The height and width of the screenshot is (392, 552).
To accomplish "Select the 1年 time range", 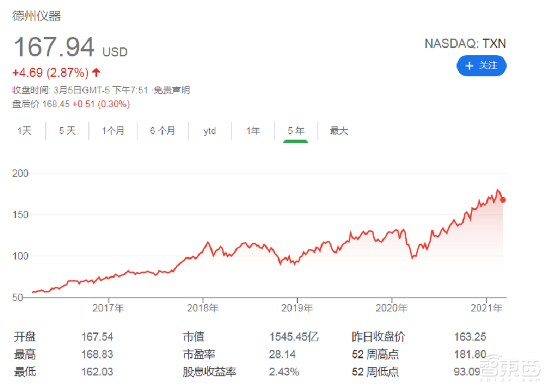I will click(252, 131).
